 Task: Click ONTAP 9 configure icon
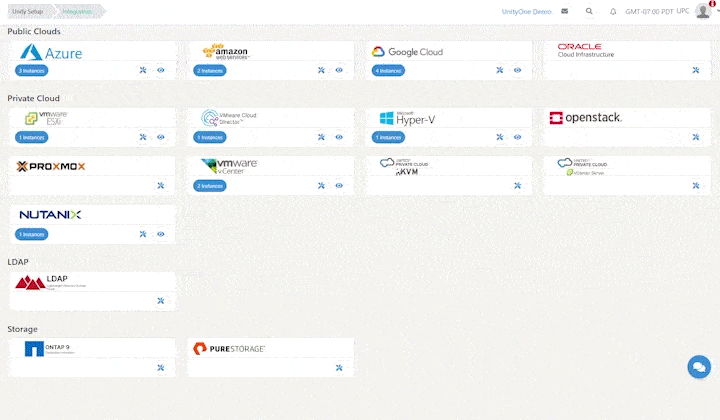pos(161,368)
